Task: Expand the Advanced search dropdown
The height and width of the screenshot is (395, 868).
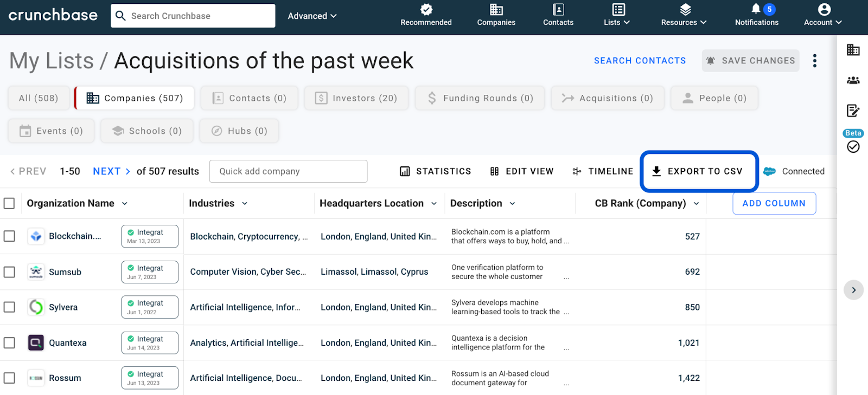Action: coord(312,16)
